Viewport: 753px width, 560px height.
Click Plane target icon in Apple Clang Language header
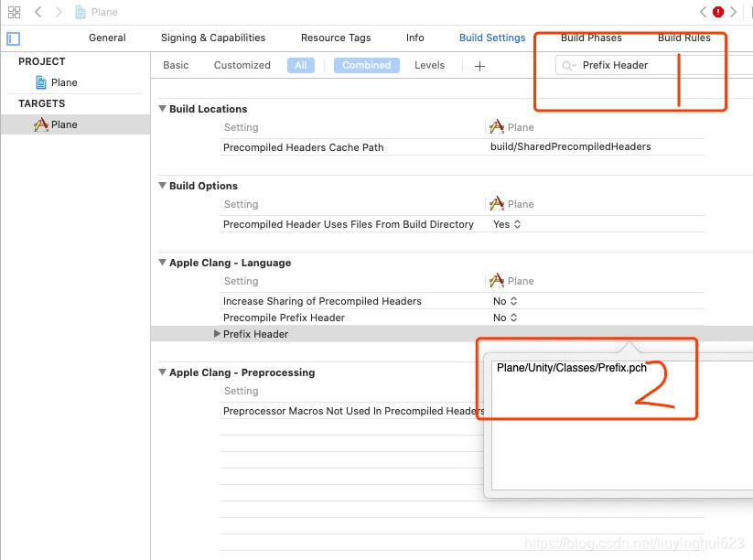click(497, 281)
